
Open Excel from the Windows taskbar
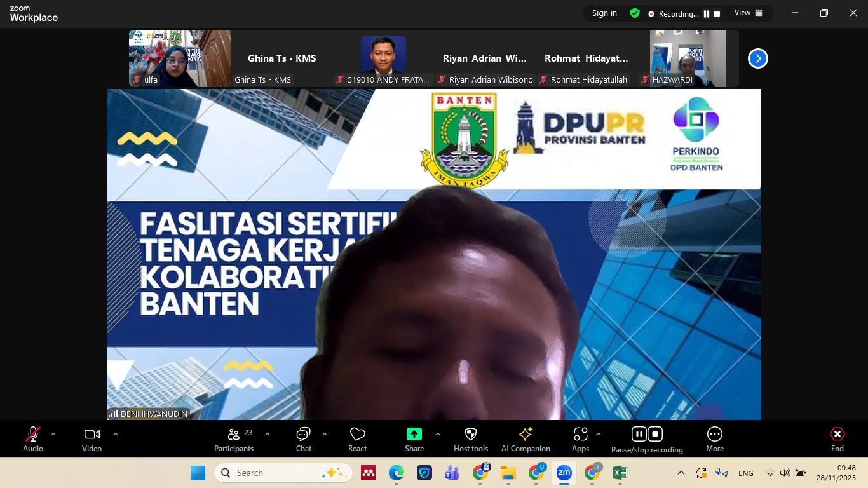point(620,473)
